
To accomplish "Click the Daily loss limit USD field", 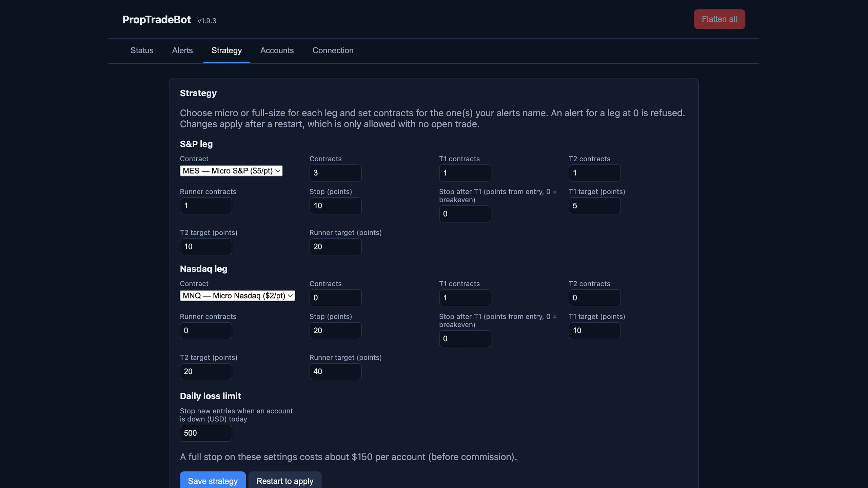I will coord(206,433).
